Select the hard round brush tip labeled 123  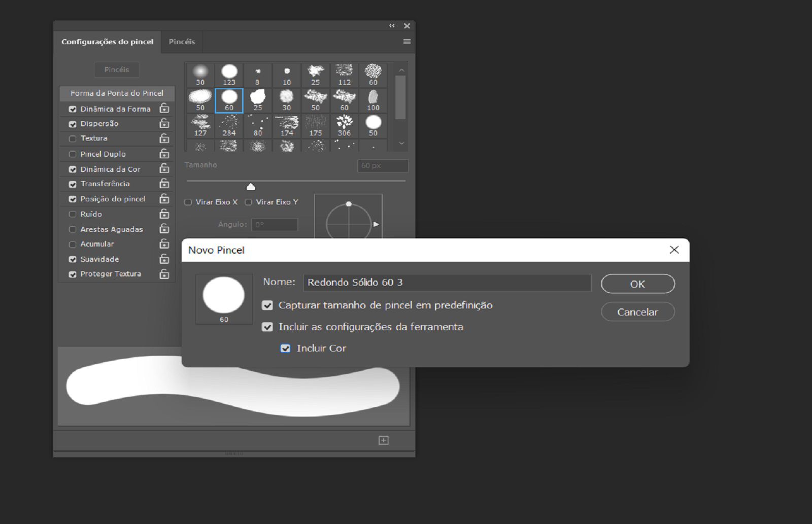(229, 75)
